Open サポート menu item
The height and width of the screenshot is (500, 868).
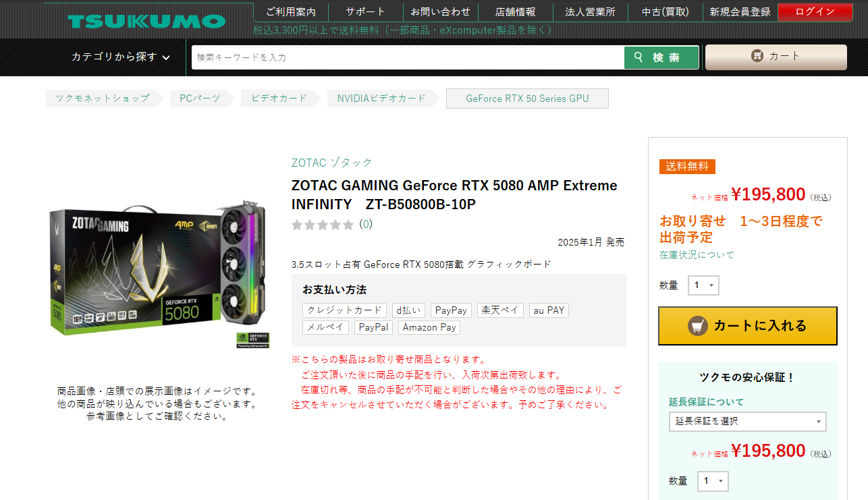tap(366, 12)
